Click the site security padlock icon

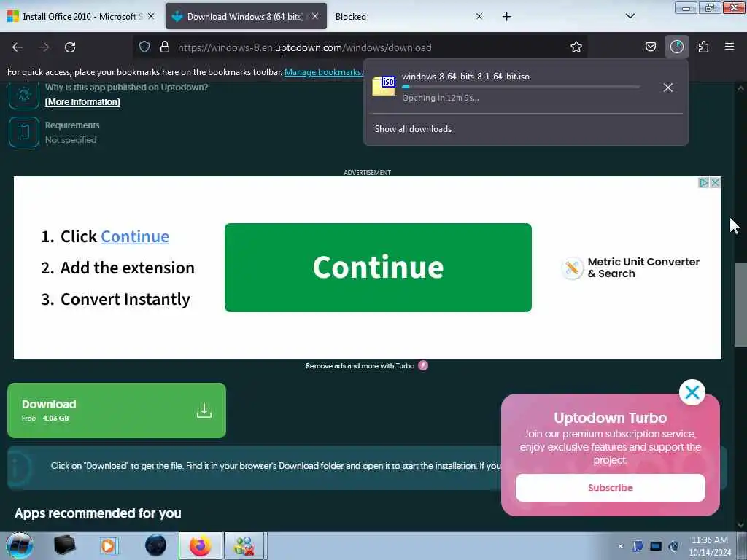click(x=165, y=47)
